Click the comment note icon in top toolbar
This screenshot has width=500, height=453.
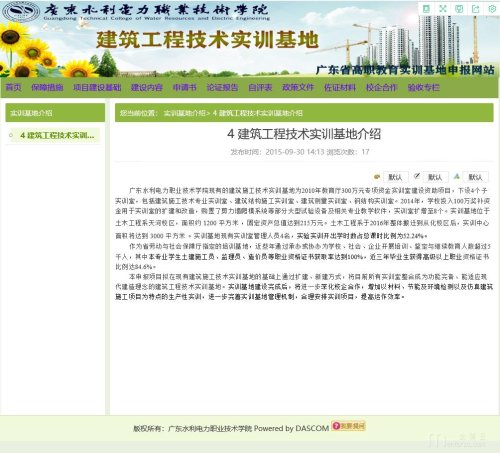pos(459,9)
